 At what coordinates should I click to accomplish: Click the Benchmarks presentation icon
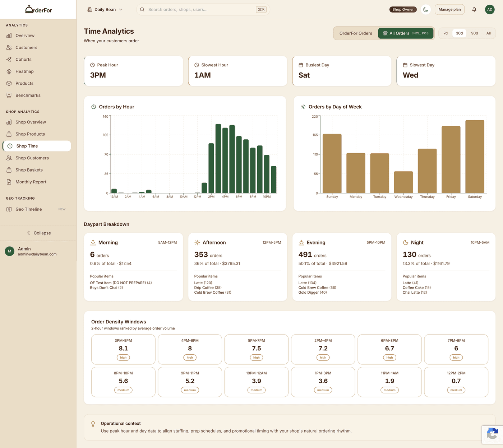pyautogui.click(x=9, y=95)
